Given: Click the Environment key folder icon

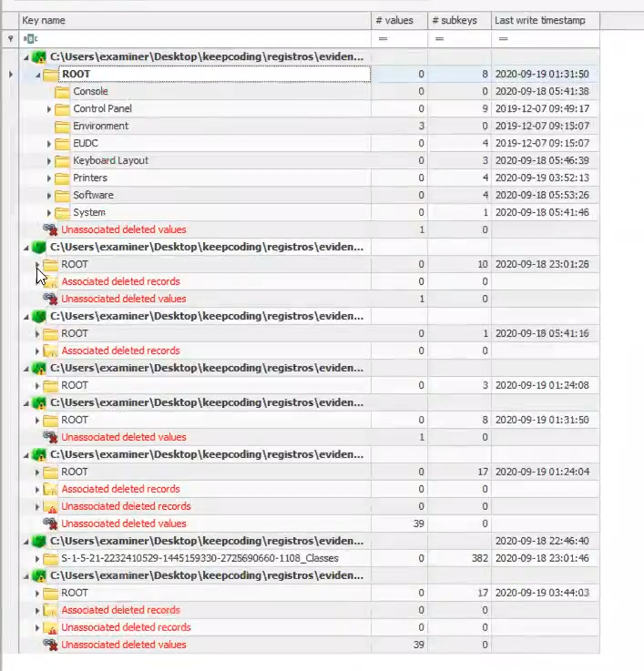Looking at the screenshot, I should (62, 127).
